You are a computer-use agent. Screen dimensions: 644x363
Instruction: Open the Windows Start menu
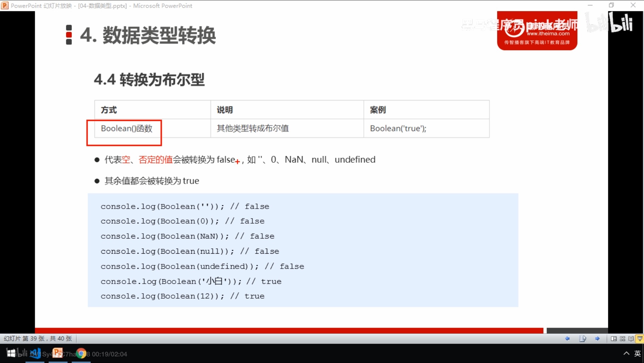click(11, 353)
